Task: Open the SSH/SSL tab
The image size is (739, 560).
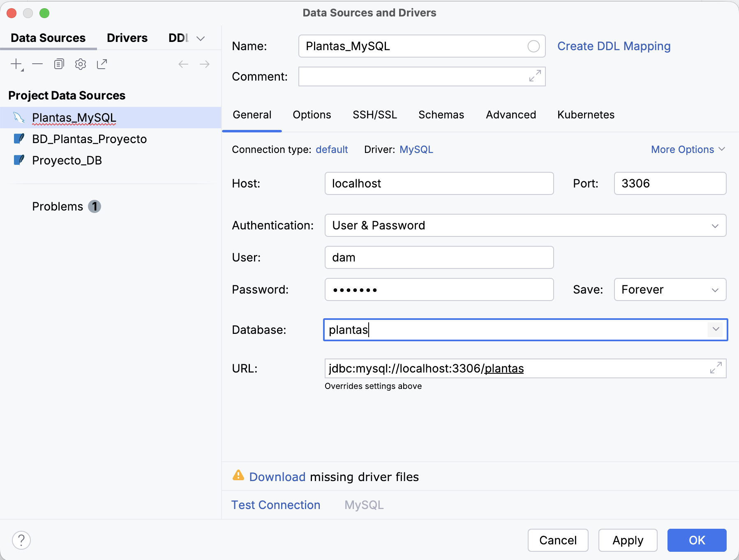Action: coord(375,115)
